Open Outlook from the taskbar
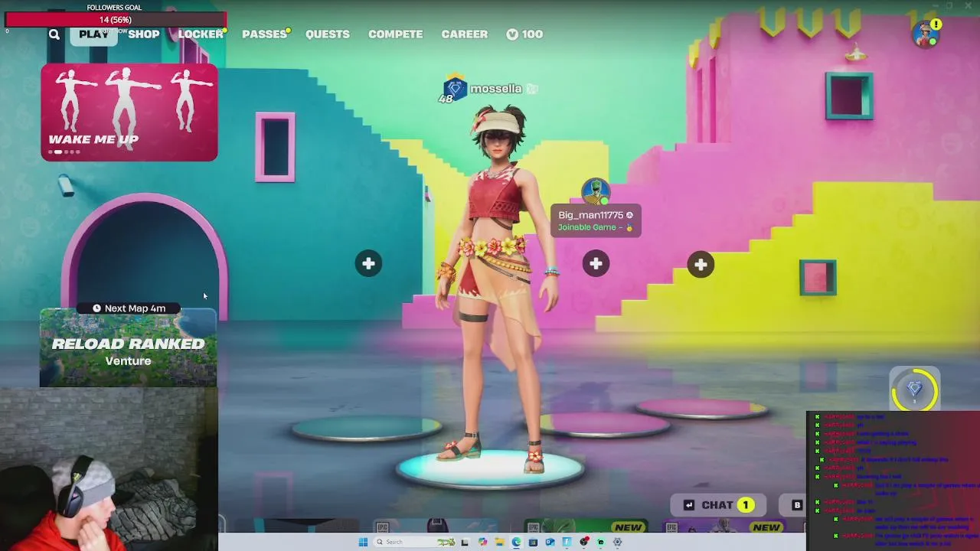980x551 pixels. 550,542
